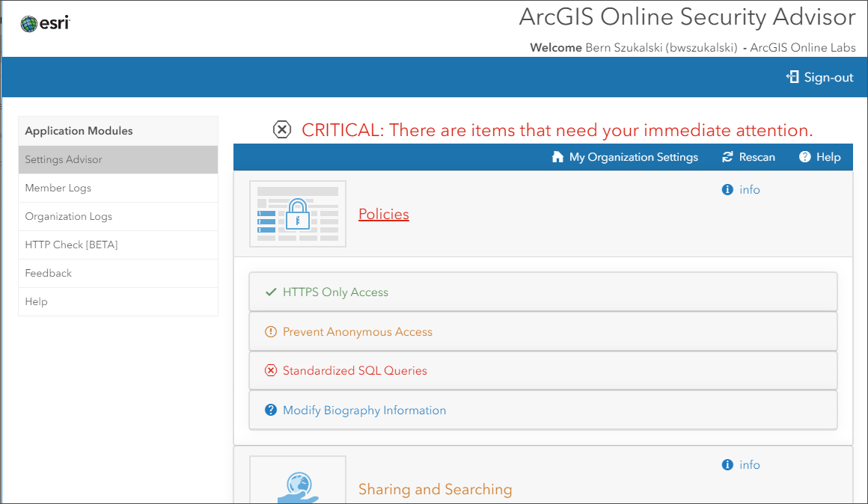
Task: Click the critical X circle icon in alert
Action: coord(282,129)
